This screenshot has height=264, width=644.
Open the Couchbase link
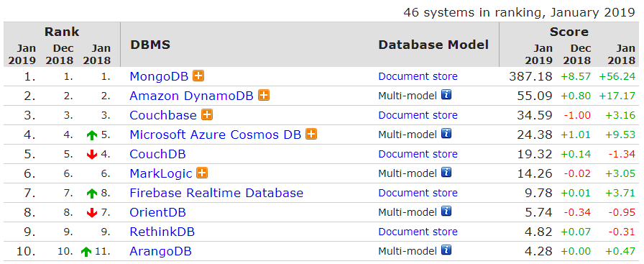pos(163,115)
